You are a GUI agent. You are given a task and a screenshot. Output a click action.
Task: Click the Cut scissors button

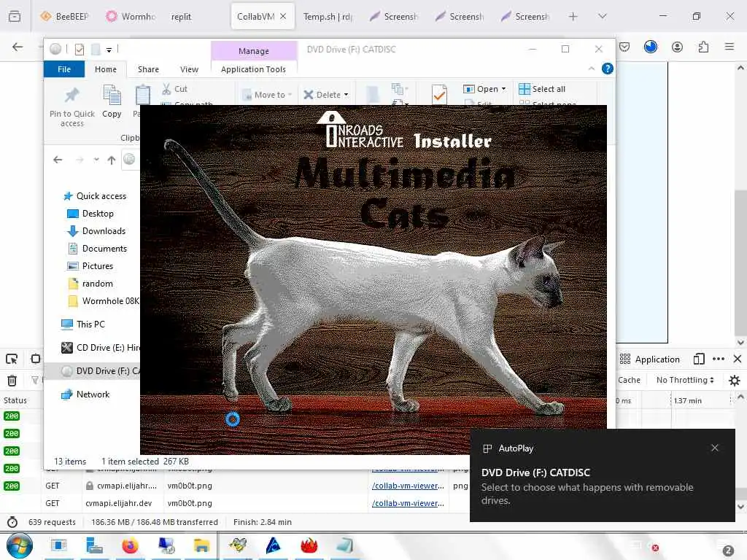tap(174, 88)
